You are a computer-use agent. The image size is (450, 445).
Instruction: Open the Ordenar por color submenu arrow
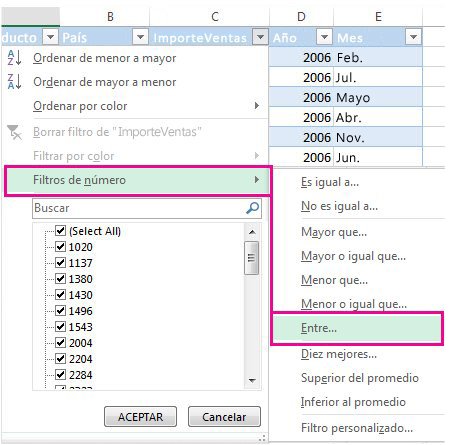256,106
